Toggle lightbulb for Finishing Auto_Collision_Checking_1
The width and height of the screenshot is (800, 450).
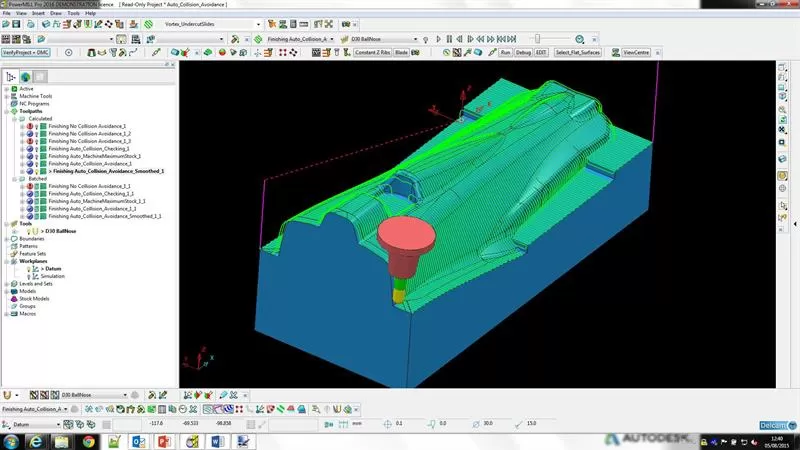click(x=37, y=149)
